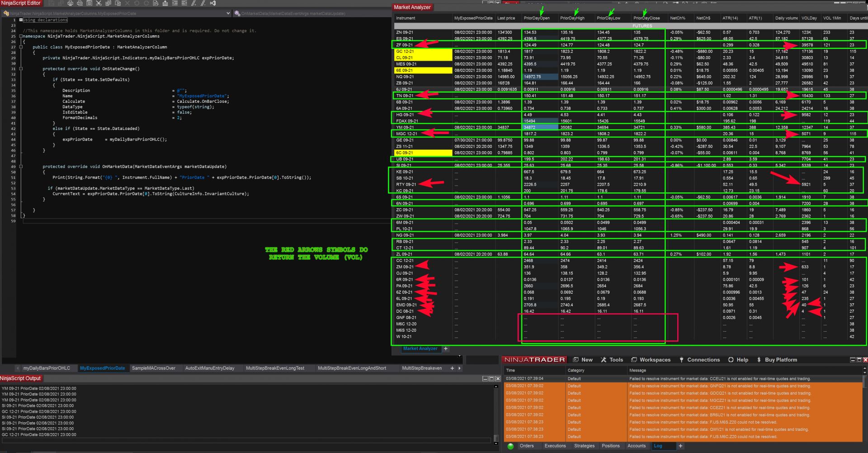Collapse the OnMarketData method at line 49

click(x=21, y=167)
